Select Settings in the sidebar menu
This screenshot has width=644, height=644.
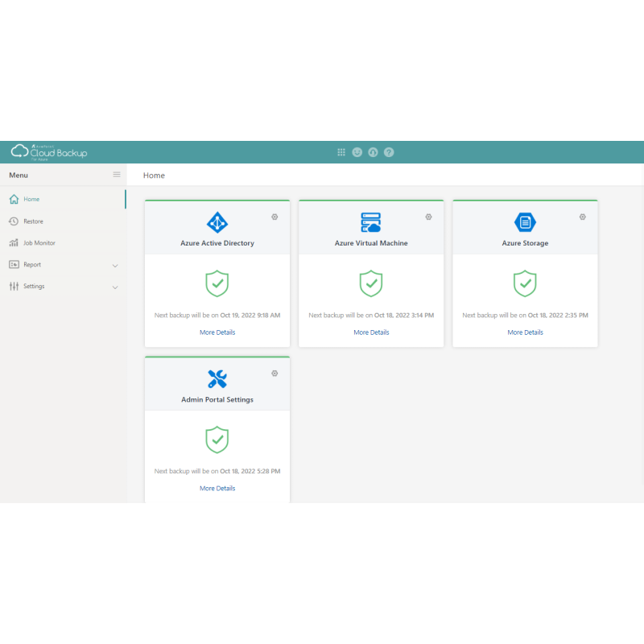[x=34, y=287]
